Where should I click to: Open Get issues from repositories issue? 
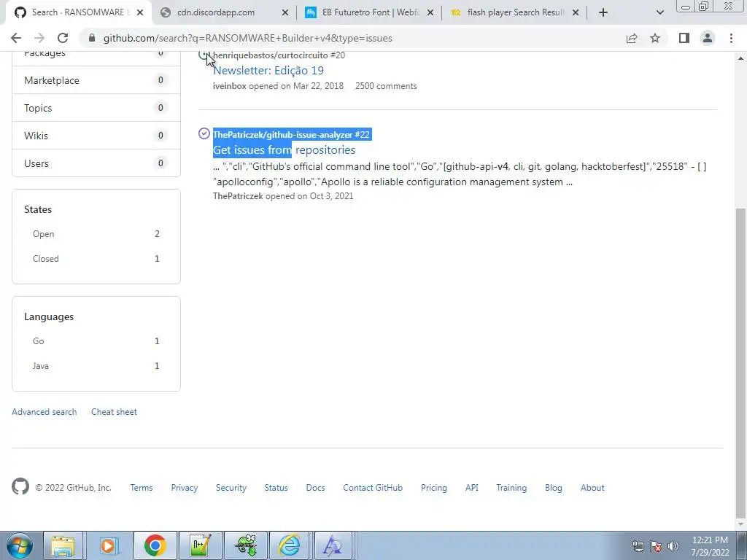[284, 150]
